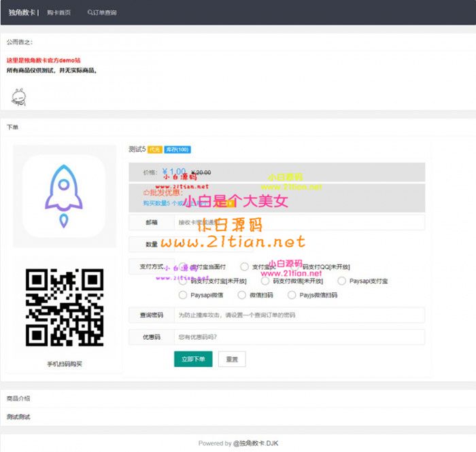This screenshot has height=452, width=476.
Task: Click the 优惠码 coupon code field
Action: point(299,337)
